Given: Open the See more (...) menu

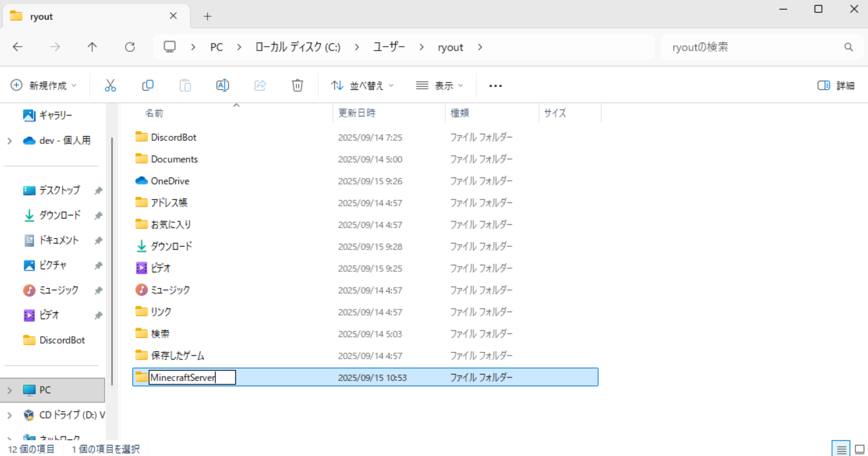Looking at the screenshot, I should pos(495,85).
